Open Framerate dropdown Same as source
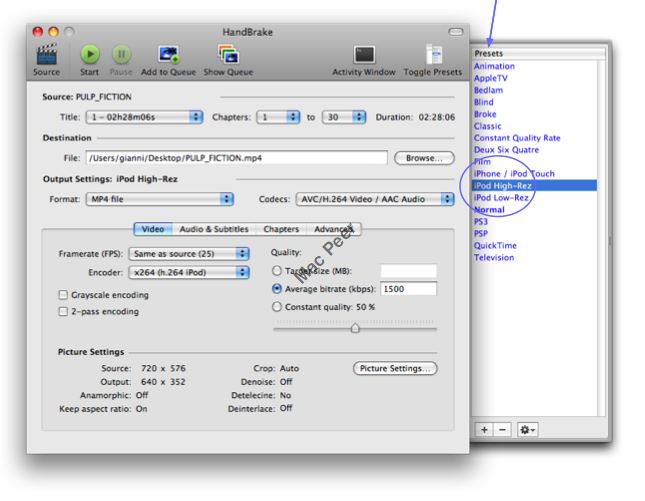645x501 pixels. tap(189, 253)
